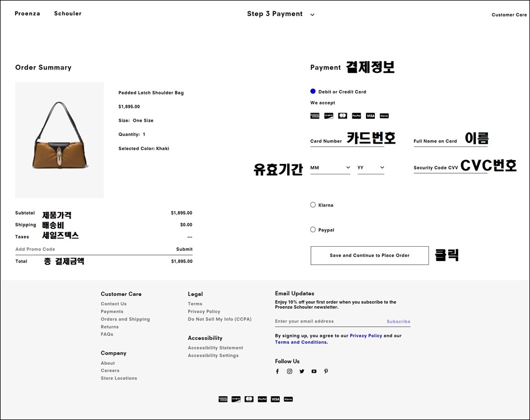The image size is (530, 420).
Task: Open Pinterest icon under Follow Us
Action: 326,371
